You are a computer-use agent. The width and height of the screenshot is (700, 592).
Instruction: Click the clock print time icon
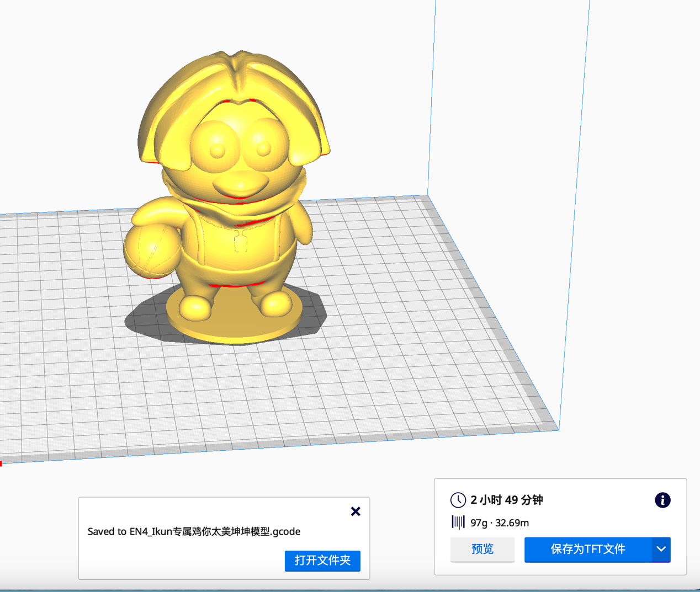(458, 500)
